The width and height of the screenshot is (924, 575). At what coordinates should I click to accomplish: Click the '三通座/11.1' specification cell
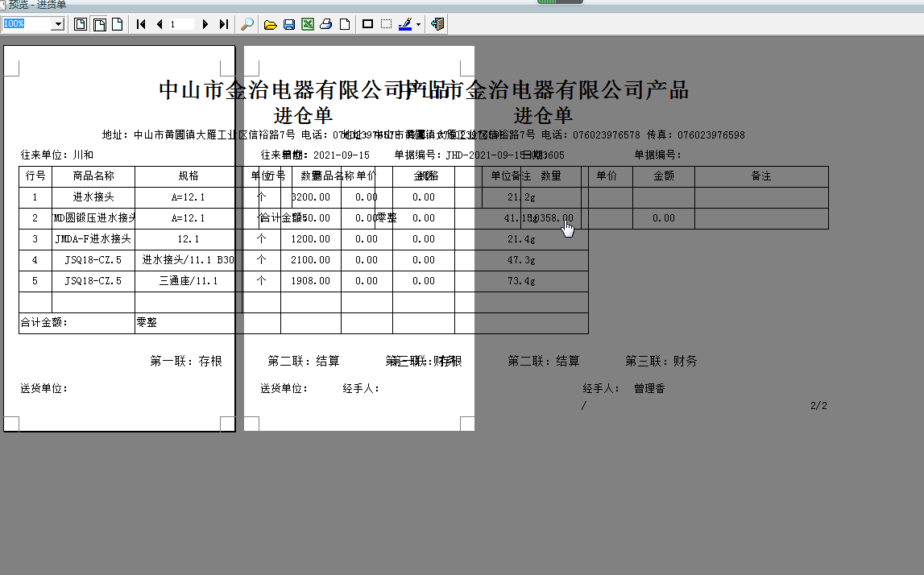point(189,280)
